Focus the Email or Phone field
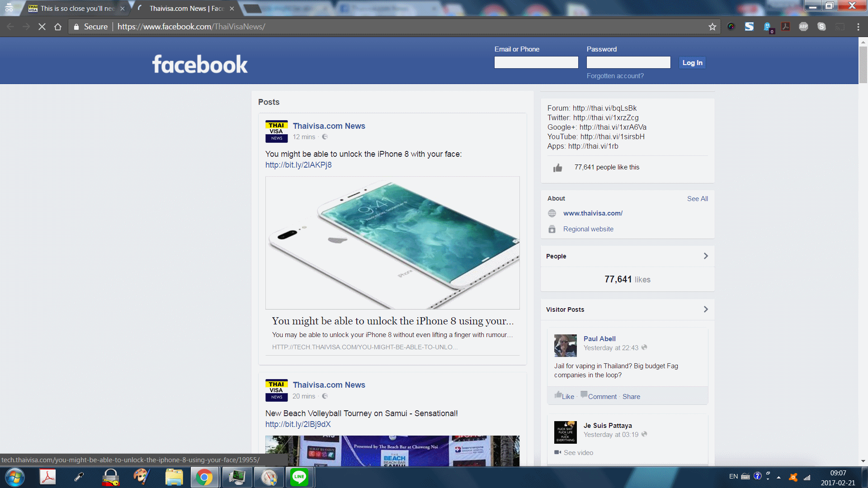Viewport: 868px width, 488px height. pos(536,62)
